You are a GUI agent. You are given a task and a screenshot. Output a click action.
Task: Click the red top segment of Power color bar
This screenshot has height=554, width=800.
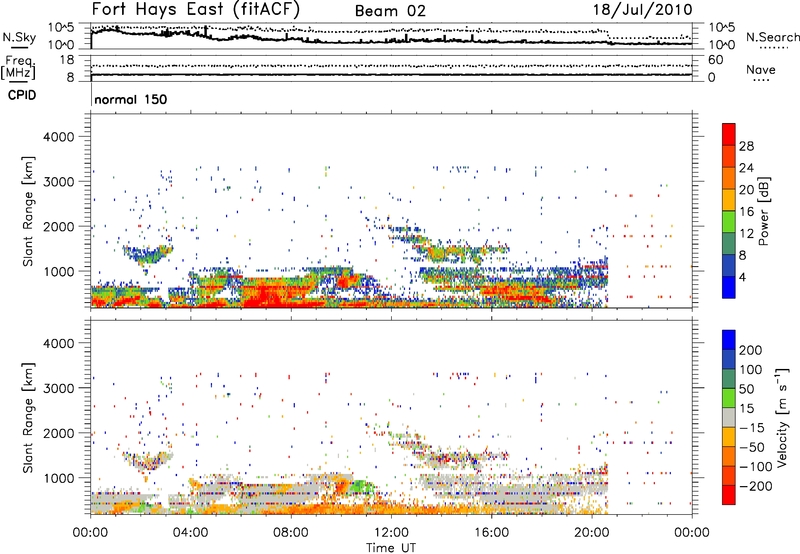[729, 134]
